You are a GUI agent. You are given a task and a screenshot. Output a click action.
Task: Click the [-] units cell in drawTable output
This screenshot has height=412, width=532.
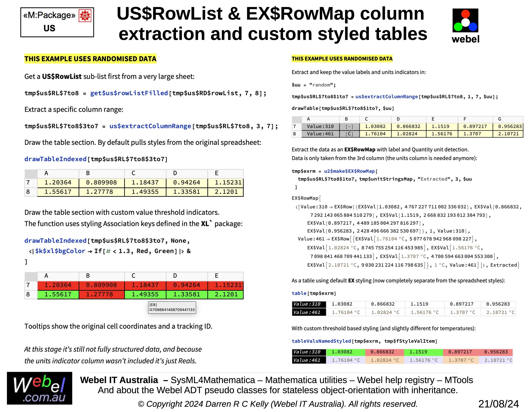click(x=350, y=127)
